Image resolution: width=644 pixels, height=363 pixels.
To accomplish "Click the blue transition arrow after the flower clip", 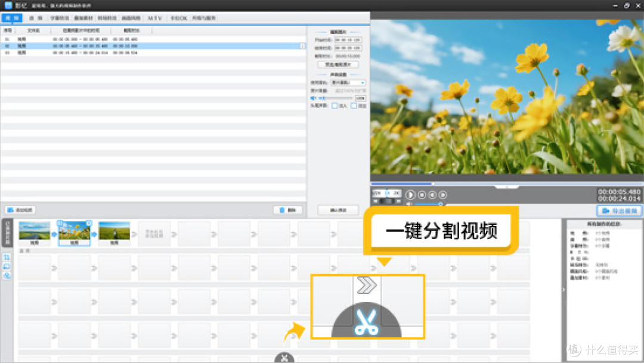I will 94,234.
